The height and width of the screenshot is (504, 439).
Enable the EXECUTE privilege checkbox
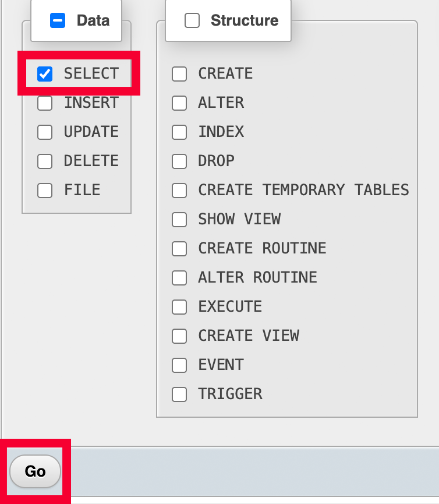click(x=179, y=307)
